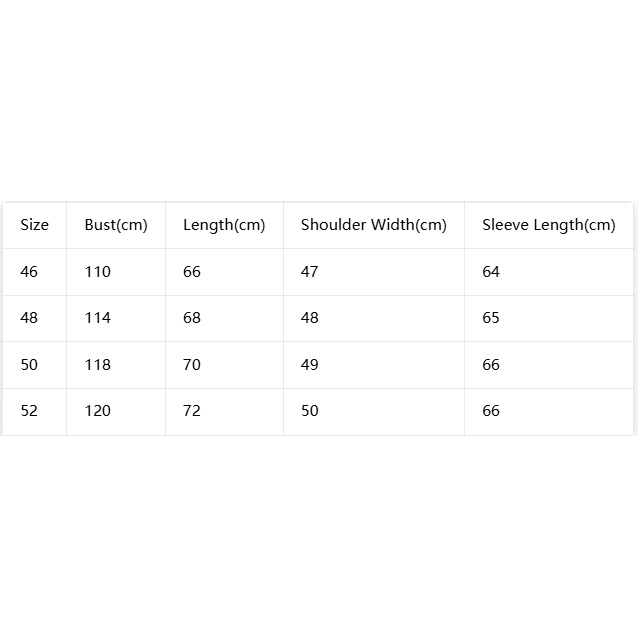Select size 50 cell
Screen dimensions: 638x638
tap(29, 365)
